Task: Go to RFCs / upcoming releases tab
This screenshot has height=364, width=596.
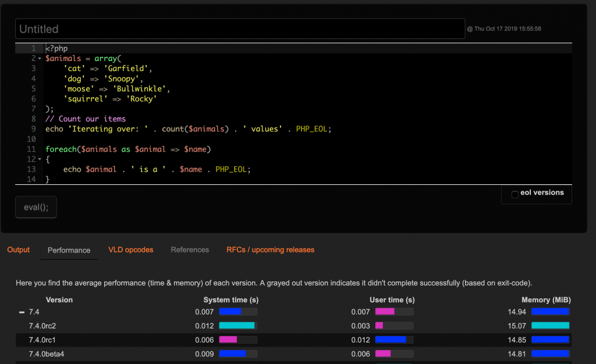Action: coord(270,250)
